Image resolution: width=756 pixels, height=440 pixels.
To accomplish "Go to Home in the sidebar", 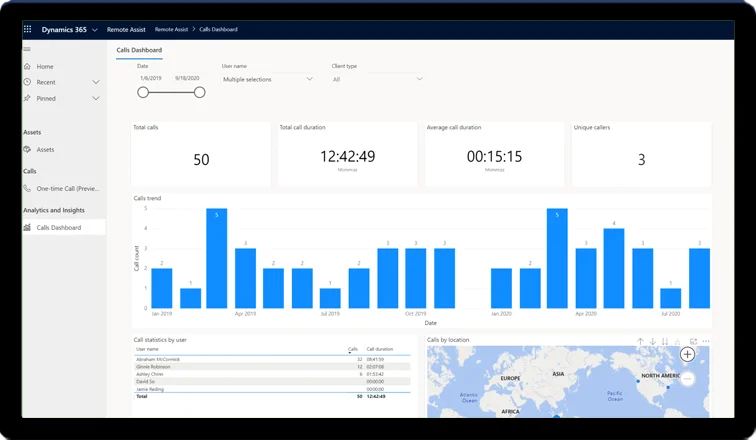I will 45,66.
